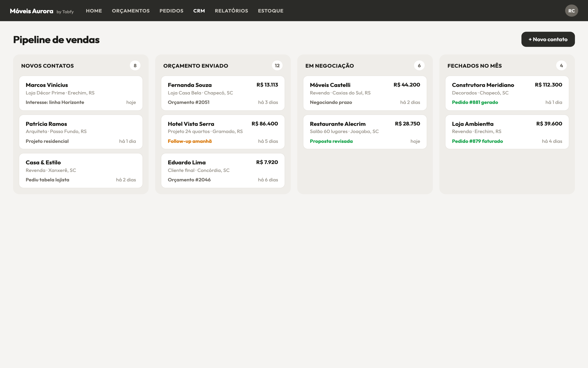
Task: Click the ORÇAMENTO ENVIADO column header
Action: click(196, 66)
